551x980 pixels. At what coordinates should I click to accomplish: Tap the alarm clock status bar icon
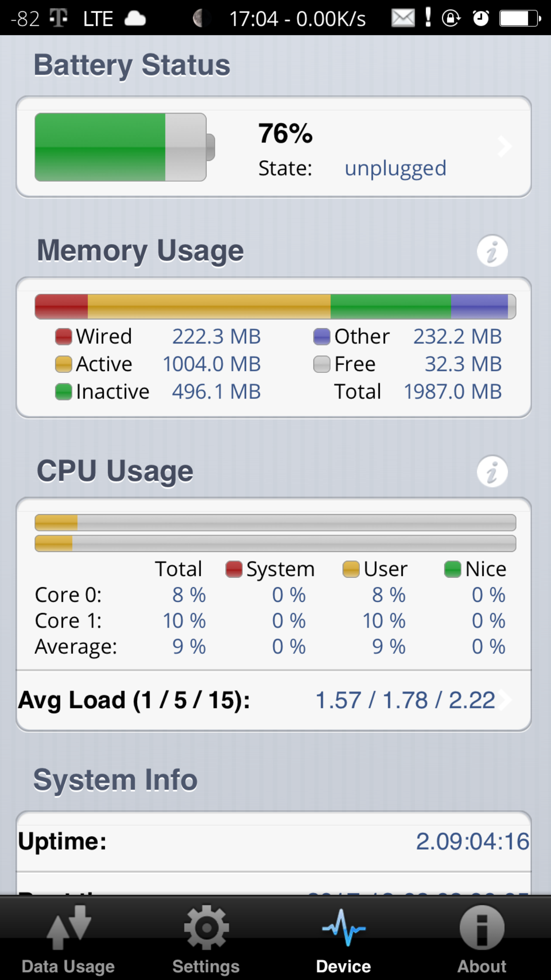pos(480,18)
